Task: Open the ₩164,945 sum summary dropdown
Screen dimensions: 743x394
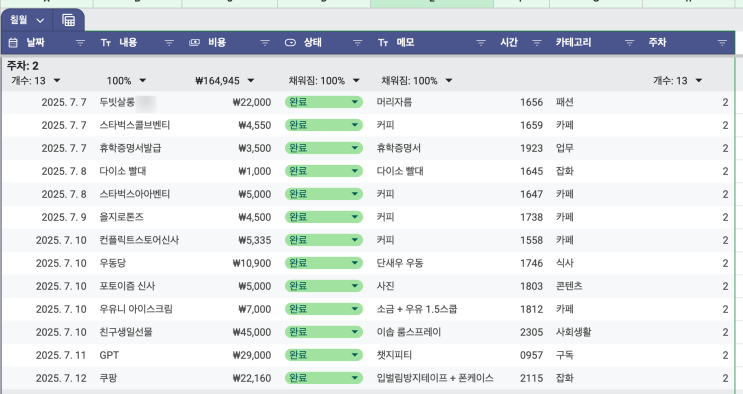Action: (251, 81)
